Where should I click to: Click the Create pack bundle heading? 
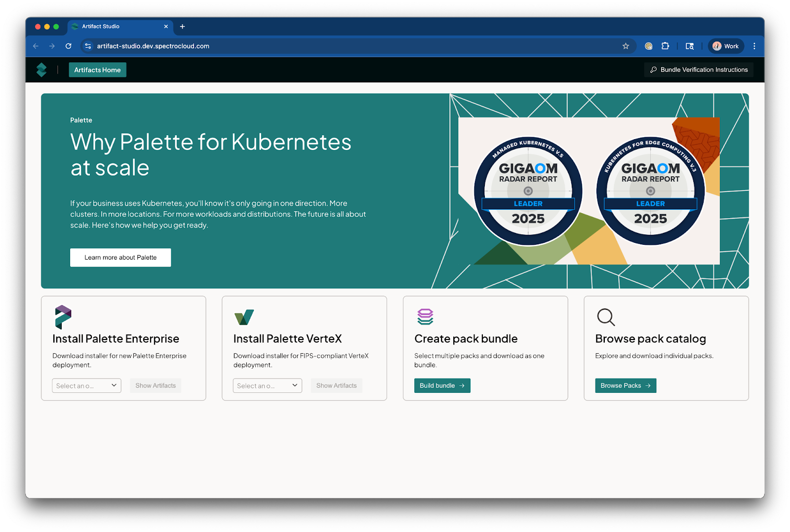click(x=466, y=339)
